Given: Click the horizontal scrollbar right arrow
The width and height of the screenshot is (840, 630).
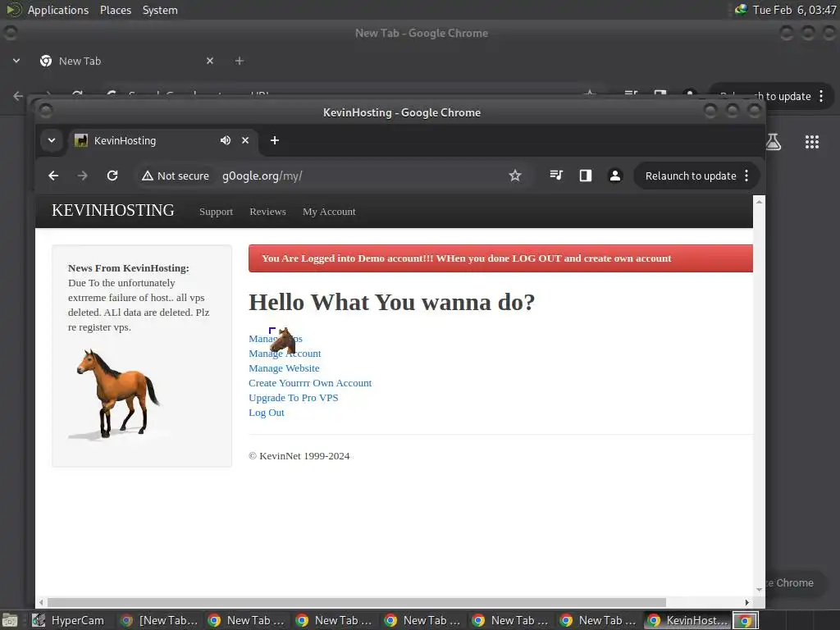Looking at the screenshot, I should pos(746,602).
